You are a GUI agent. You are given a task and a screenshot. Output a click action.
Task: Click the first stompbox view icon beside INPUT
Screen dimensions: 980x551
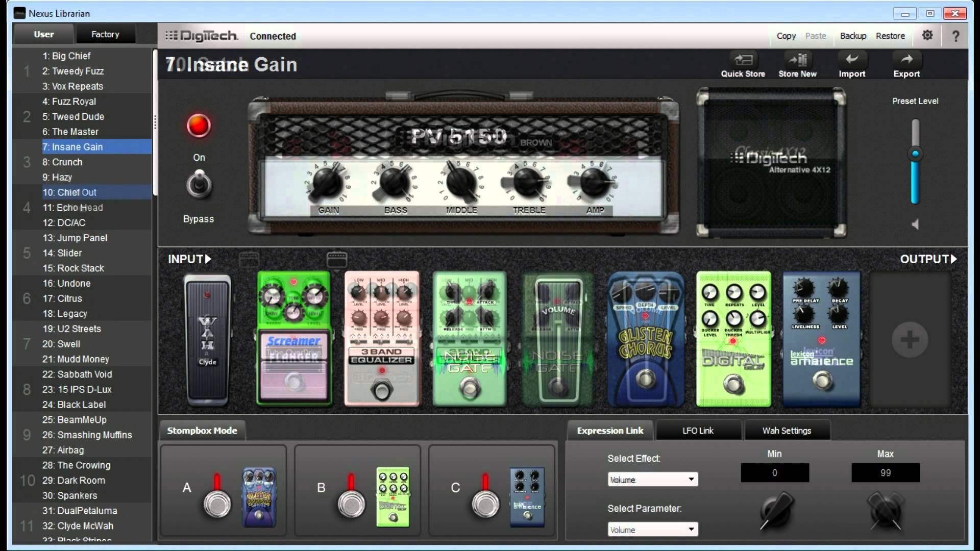point(249,259)
